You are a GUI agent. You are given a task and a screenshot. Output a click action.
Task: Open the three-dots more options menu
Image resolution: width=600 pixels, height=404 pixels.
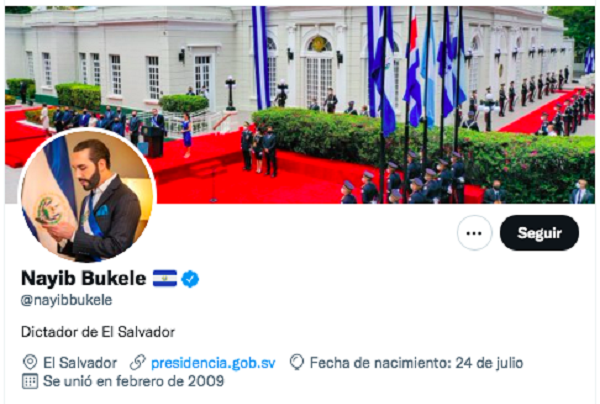point(474,233)
